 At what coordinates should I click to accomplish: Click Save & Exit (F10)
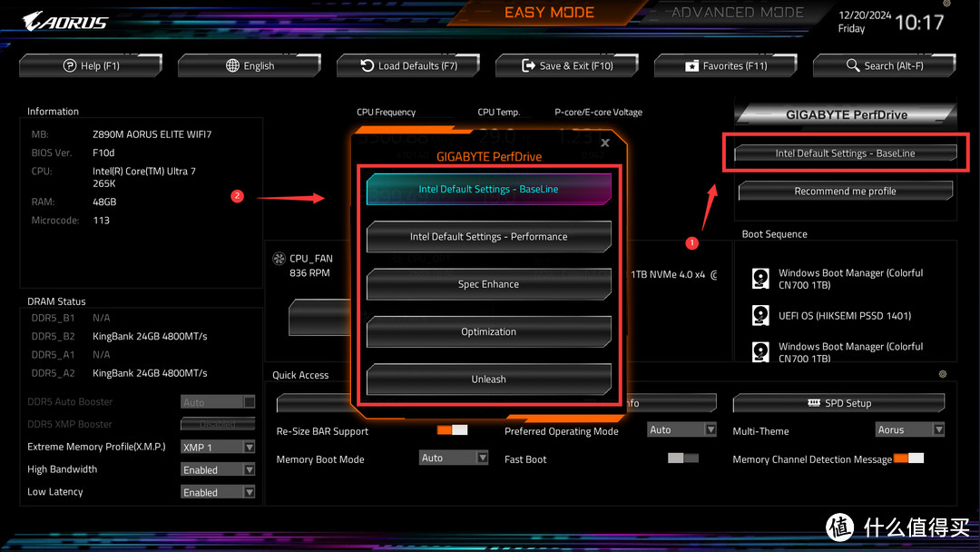567,65
